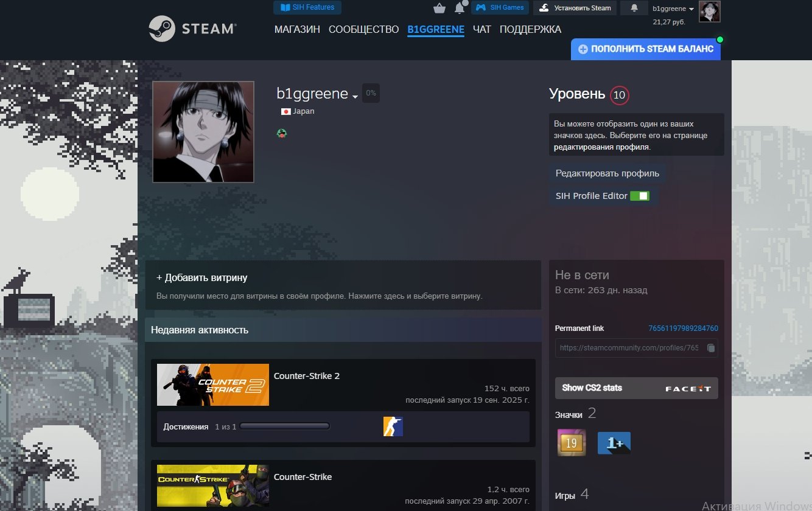Click Установить Steam button
Viewport: 812px width, 511px height.
pyautogui.click(x=575, y=8)
